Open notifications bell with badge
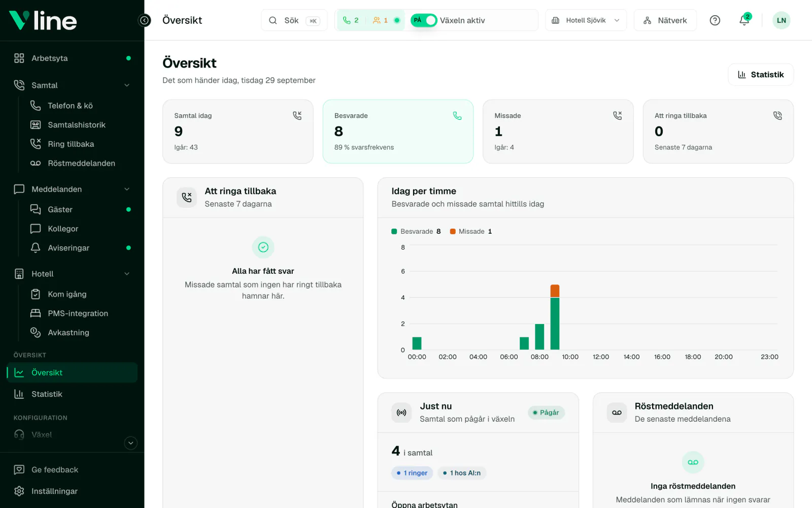The image size is (812, 508). pyautogui.click(x=744, y=20)
